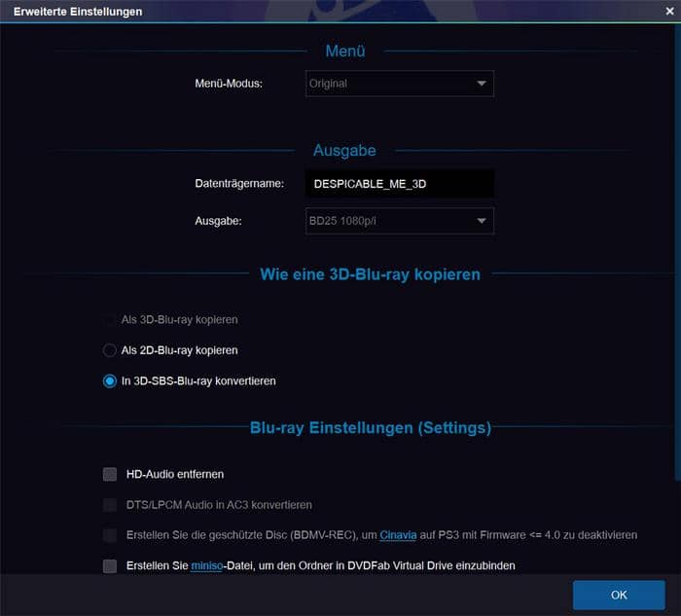Close the Erweiterte Einstellungen dialog
Image resolution: width=681 pixels, height=616 pixels.
669,11
